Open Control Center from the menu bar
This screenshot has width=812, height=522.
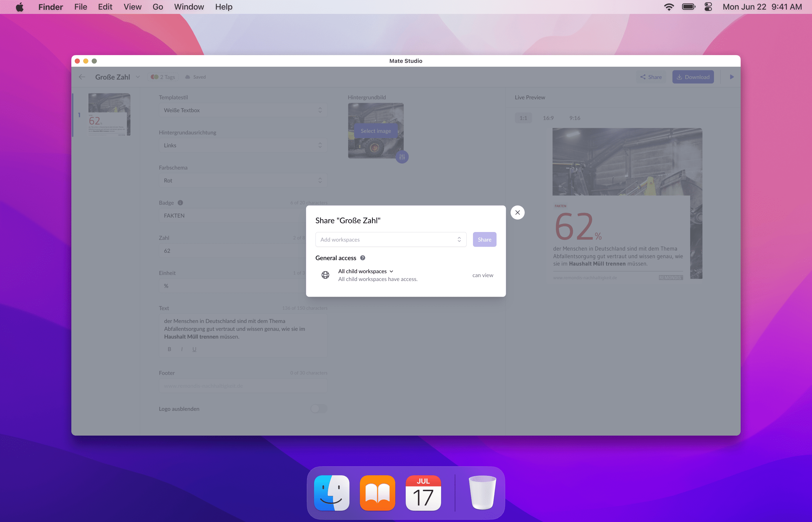(x=708, y=7)
